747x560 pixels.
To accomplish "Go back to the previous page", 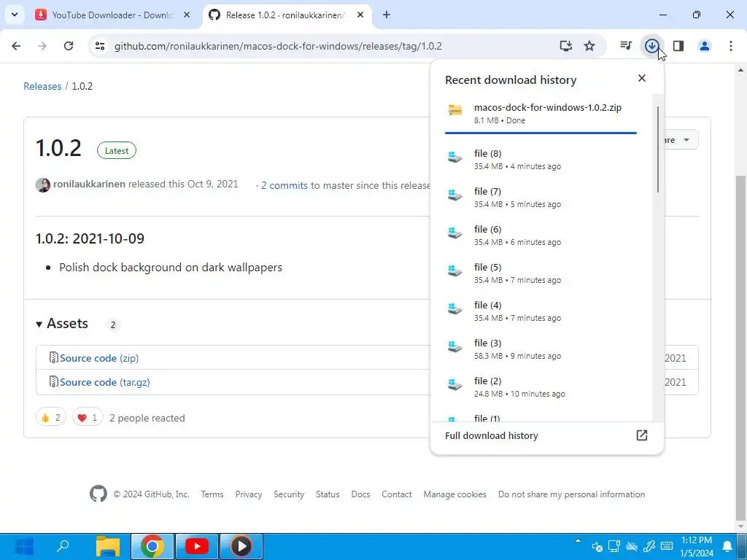I will pyautogui.click(x=16, y=46).
